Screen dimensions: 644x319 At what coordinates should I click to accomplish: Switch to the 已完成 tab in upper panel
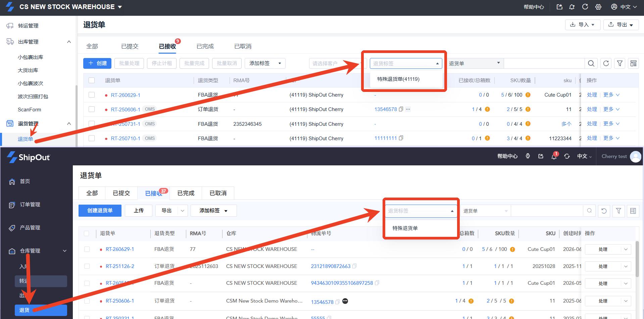coord(205,46)
